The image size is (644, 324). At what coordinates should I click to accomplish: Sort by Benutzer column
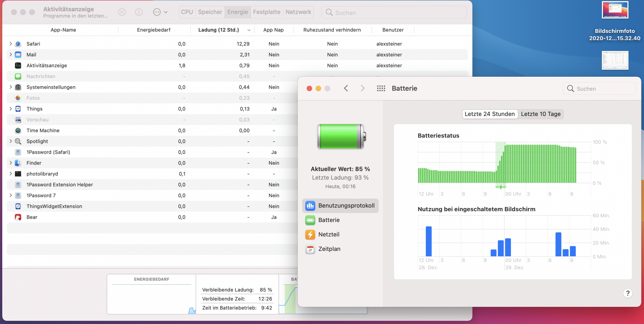(x=393, y=30)
